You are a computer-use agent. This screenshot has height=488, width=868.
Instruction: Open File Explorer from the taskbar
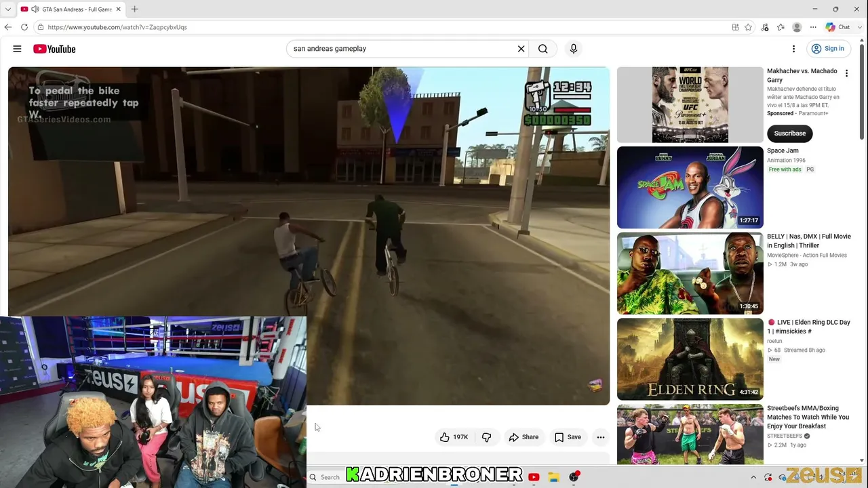[553, 477]
